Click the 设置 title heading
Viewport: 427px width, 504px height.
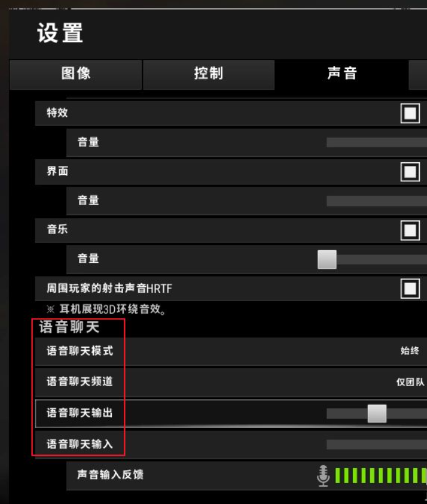point(60,33)
